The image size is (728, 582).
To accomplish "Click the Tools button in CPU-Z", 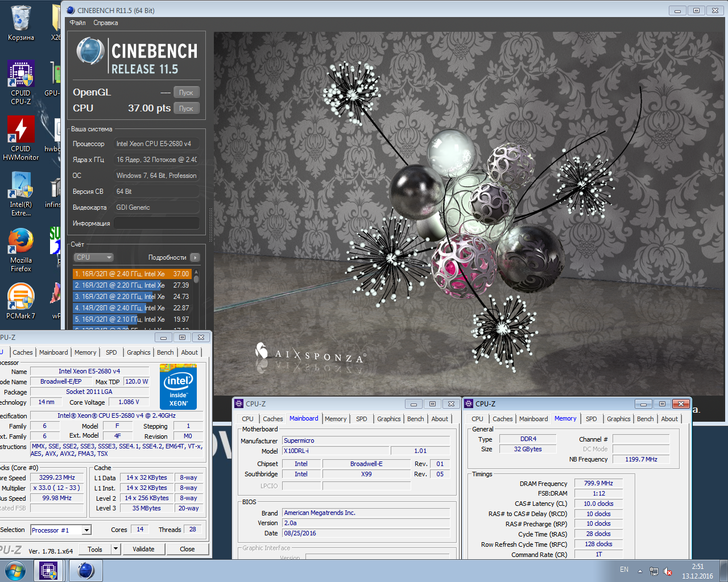I will tap(95, 549).
